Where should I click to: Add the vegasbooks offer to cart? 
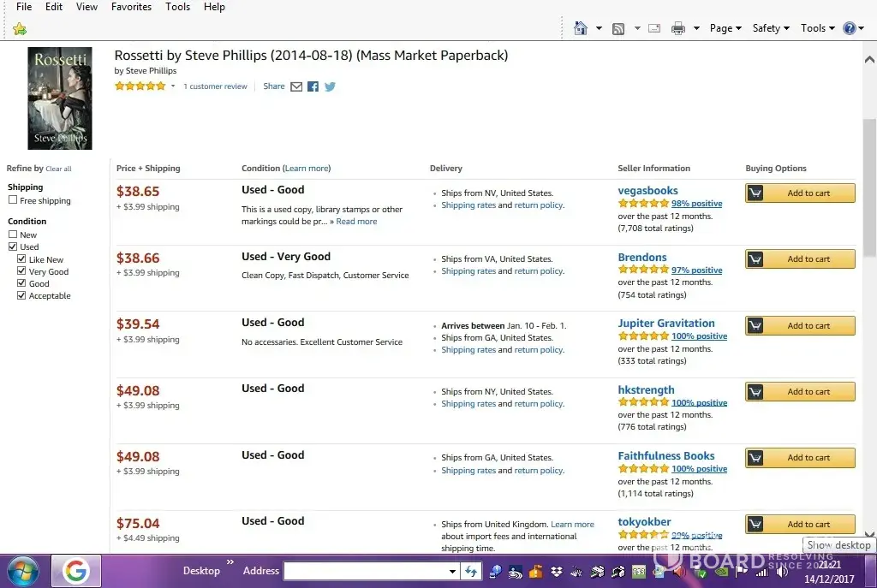tap(800, 193)
